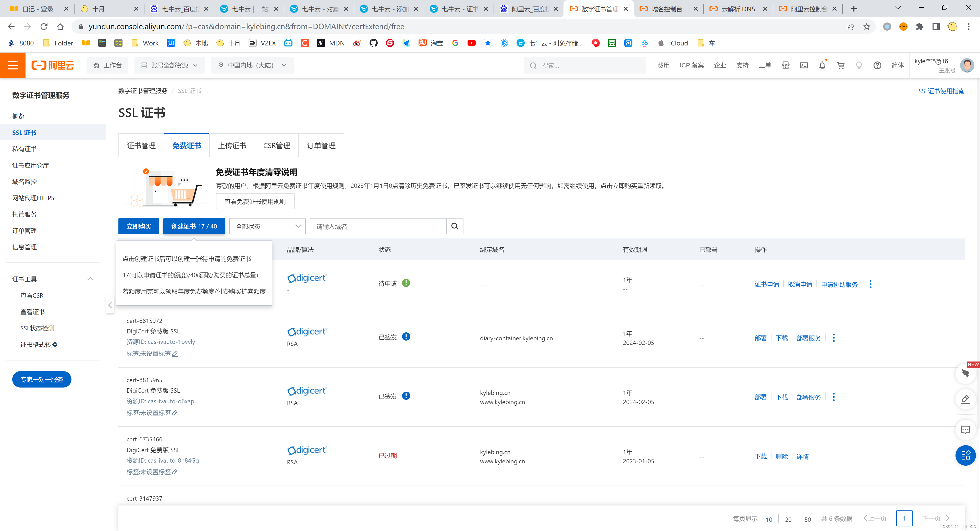Open Cloud Shell terminal icon

coord(803,65)
